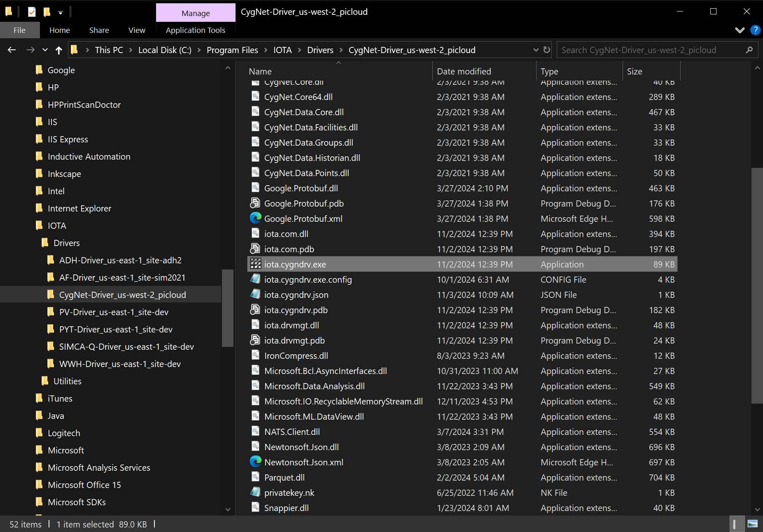Click the privatekey.nk file icon
Viewport: 763px width, 532px height.
pyautogui.click(x=256, y=492)
